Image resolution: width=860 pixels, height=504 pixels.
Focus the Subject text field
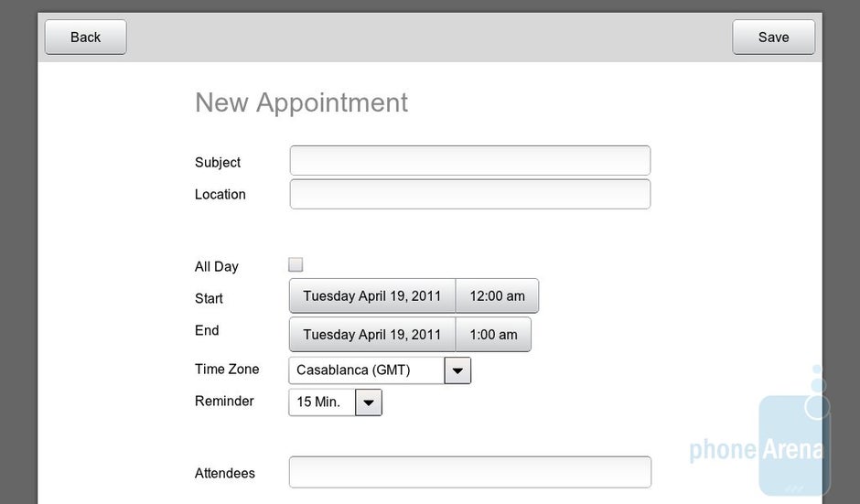coord(469,161)
